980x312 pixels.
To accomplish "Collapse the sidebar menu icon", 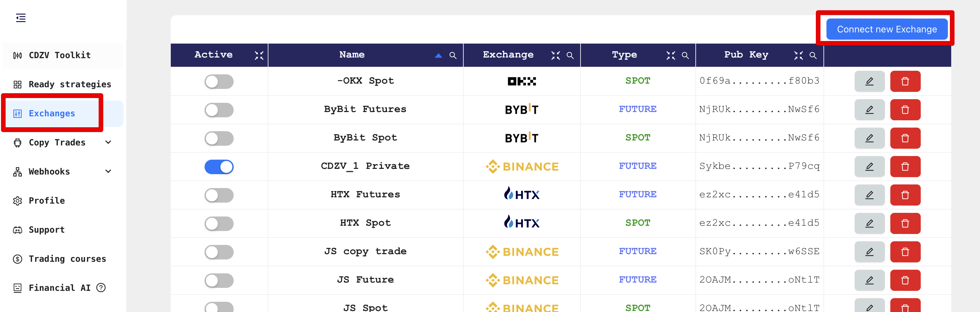I will coord(21,18).
